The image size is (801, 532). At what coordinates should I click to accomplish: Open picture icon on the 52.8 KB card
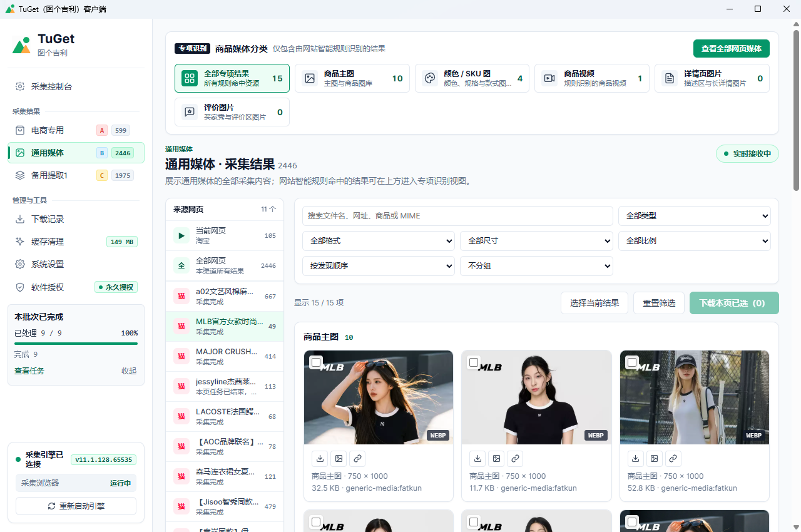(655, 458)
